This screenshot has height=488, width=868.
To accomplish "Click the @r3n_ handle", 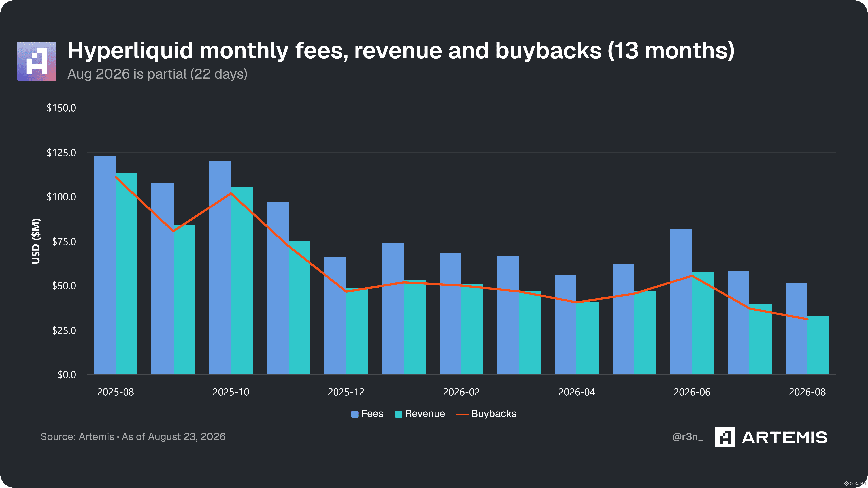I will (x=688, y=437).
